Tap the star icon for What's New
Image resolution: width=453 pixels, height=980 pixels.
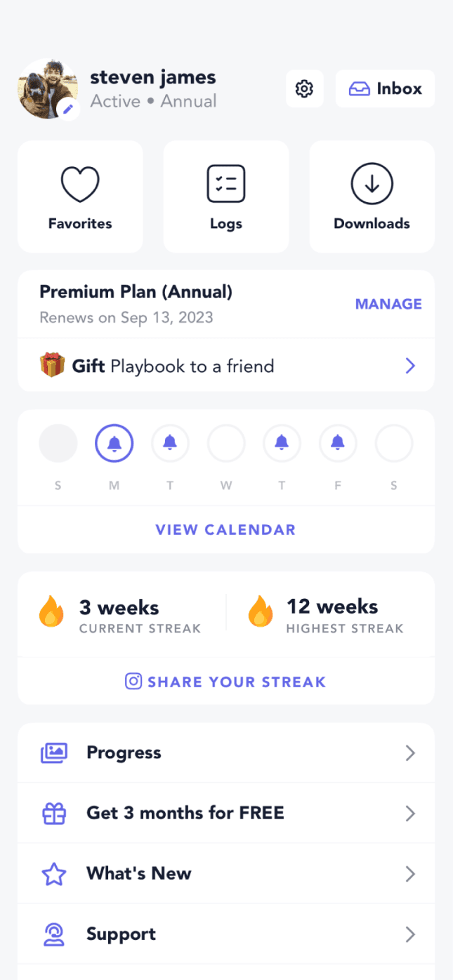[54, 874]
